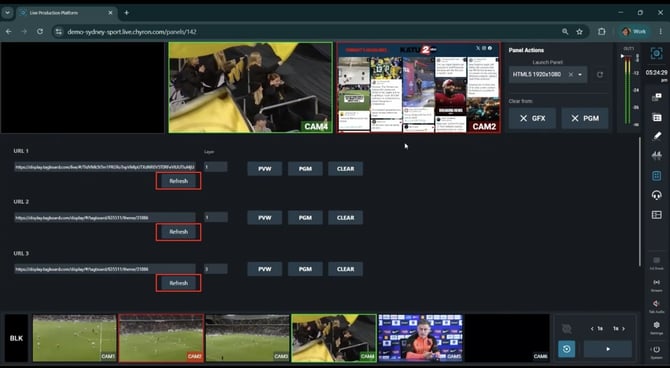Click the URL 1 address input field
The image size is (670, 368).
pyautogui.click(x=105, y=167)
